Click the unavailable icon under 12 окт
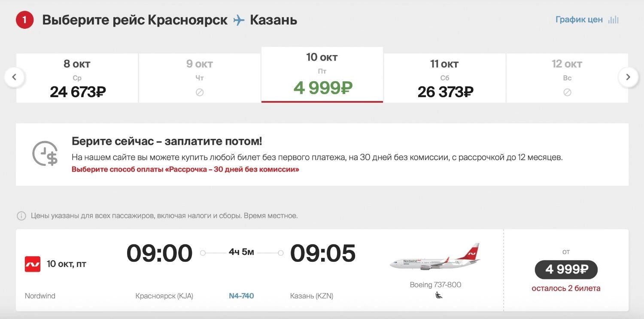Screen dimensions: 644x319 click(x=567, y=92)
